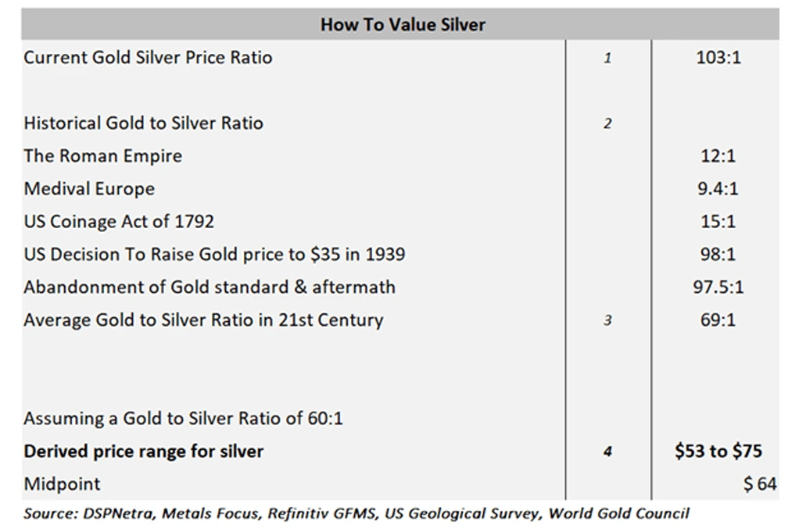Select the 98:1 ratio value

pyautogui.click(x=718, y=255)
